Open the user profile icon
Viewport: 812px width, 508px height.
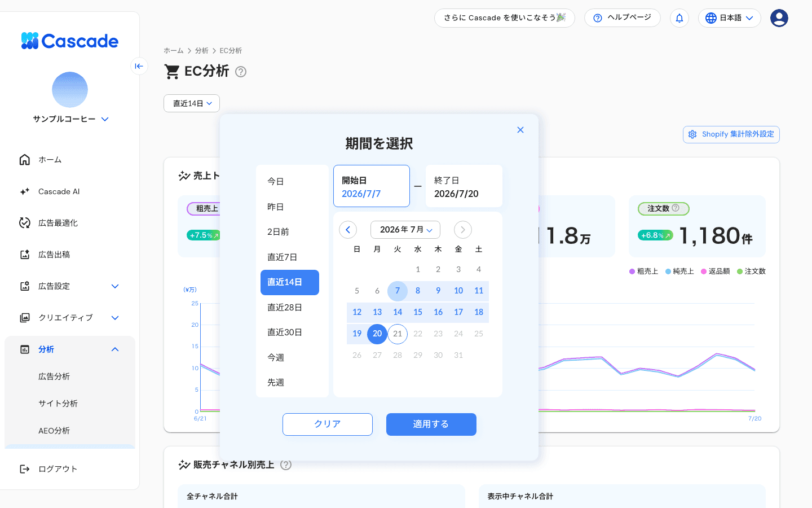(779, 18)
